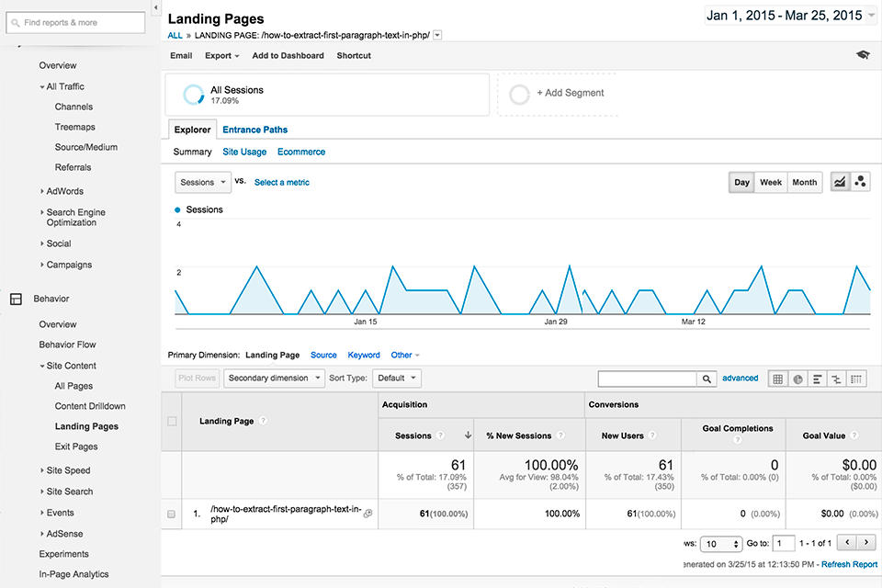Open the Sessions metric dropdown
The width and height of the screenshot is (882, 588).
pyautogui.click(x=202, y=182)
